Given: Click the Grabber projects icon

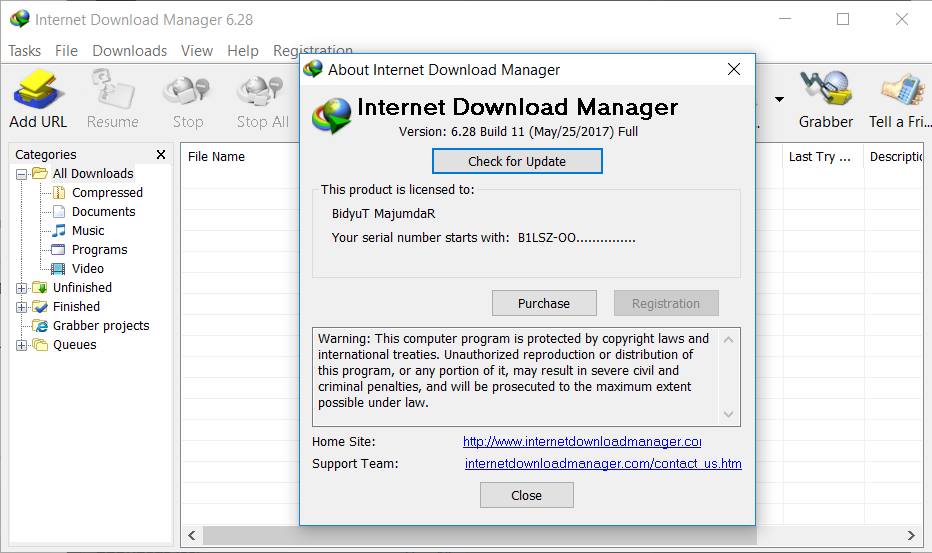Looking at the screenshot, I should click(x=40, y=326).
